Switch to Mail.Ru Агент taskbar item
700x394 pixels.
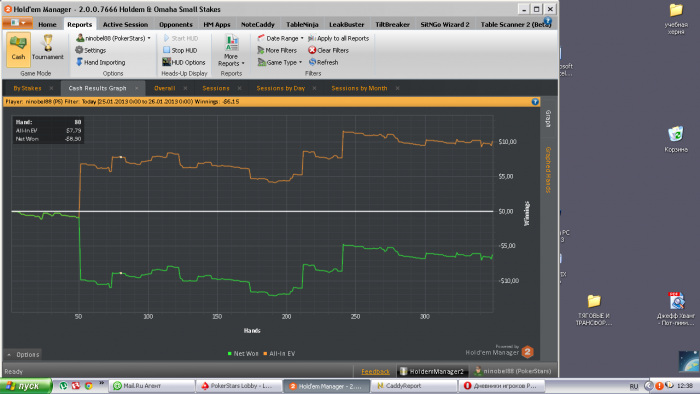[x=152, y=386]
